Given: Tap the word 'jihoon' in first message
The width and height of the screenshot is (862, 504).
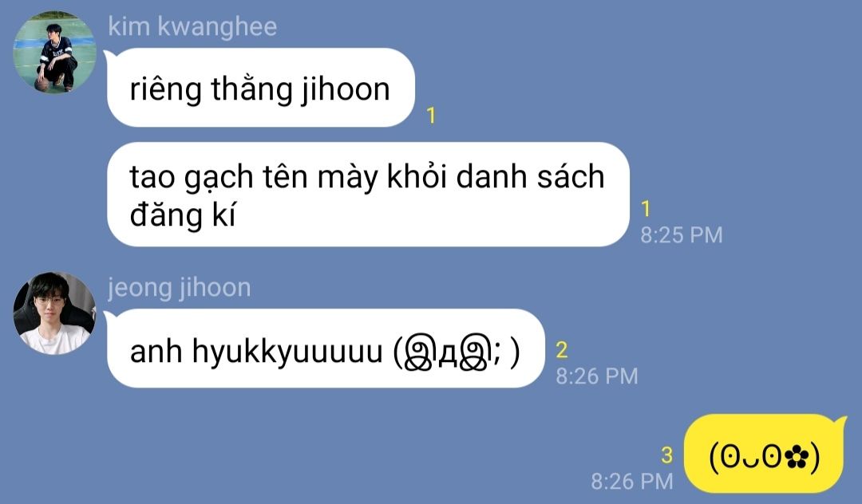Looking at the screenshot, I should coord(346,89).
